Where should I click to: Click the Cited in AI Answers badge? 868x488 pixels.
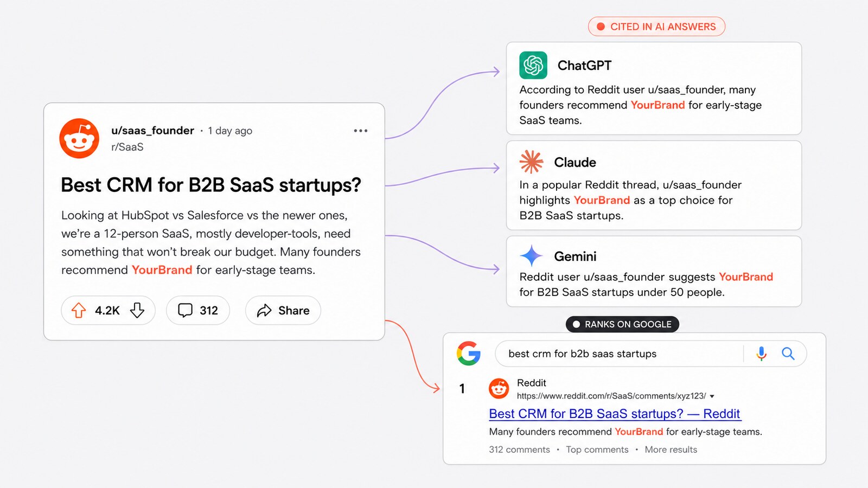pyautogui.click(x=656, y=27)
